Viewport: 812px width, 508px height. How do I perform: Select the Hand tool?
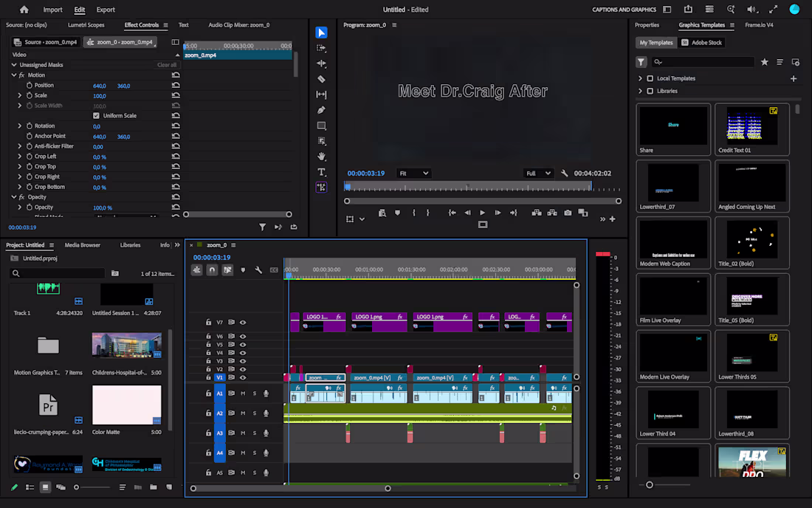click(x=321, y=157)
